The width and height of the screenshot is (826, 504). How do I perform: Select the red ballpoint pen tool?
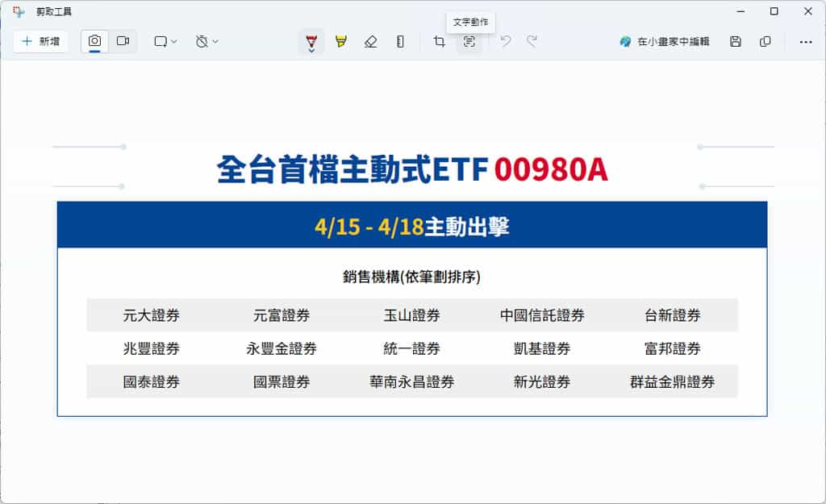311,42
